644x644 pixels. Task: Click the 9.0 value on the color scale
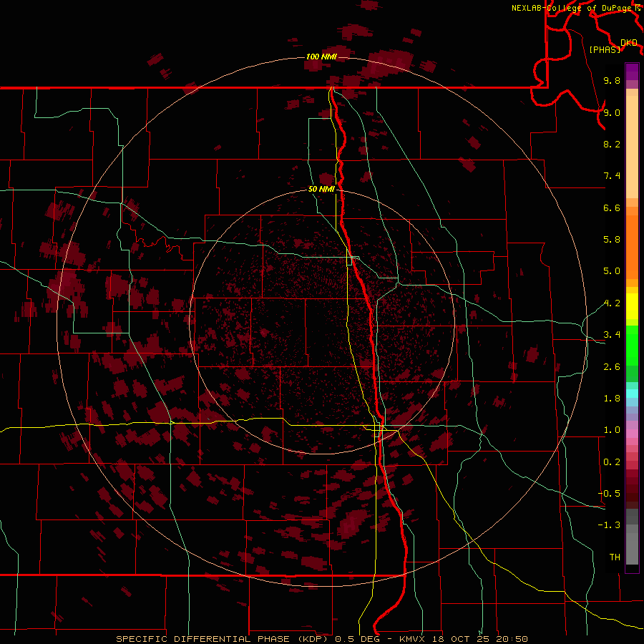pyautogui.click(x=612, y=112)
